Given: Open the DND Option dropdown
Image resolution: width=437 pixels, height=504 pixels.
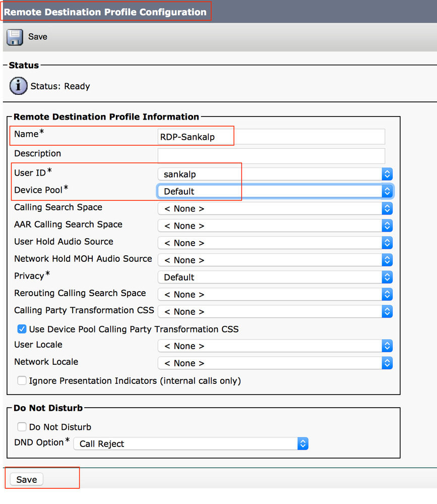Looking at the screenshot, I should (x=191, y=443).
